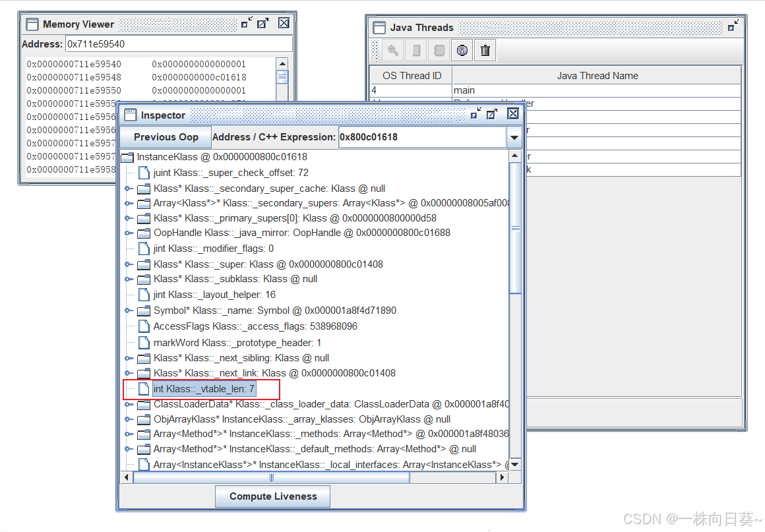Click Memory Viewer vertical scrollbar thumb
The height and width of the screenshot is (532, 765).
282,77
